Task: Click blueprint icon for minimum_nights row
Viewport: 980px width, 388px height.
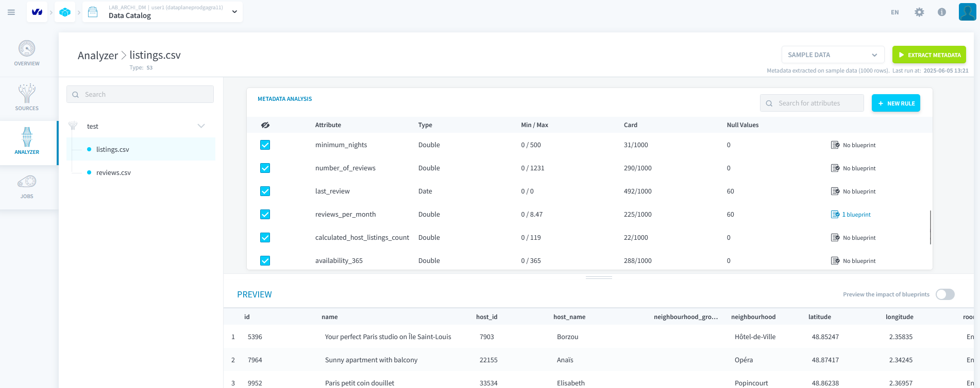Action: pyautogui.click(x=835, y=145)
